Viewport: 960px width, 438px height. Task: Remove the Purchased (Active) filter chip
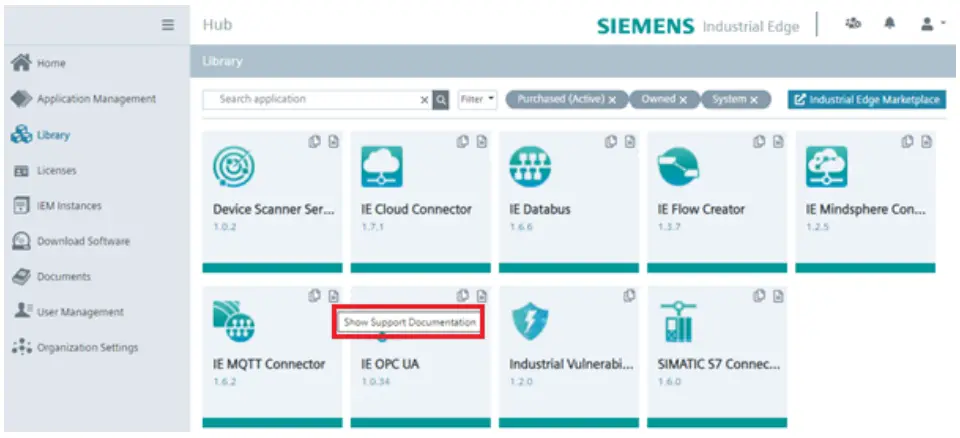click(612, 100)
